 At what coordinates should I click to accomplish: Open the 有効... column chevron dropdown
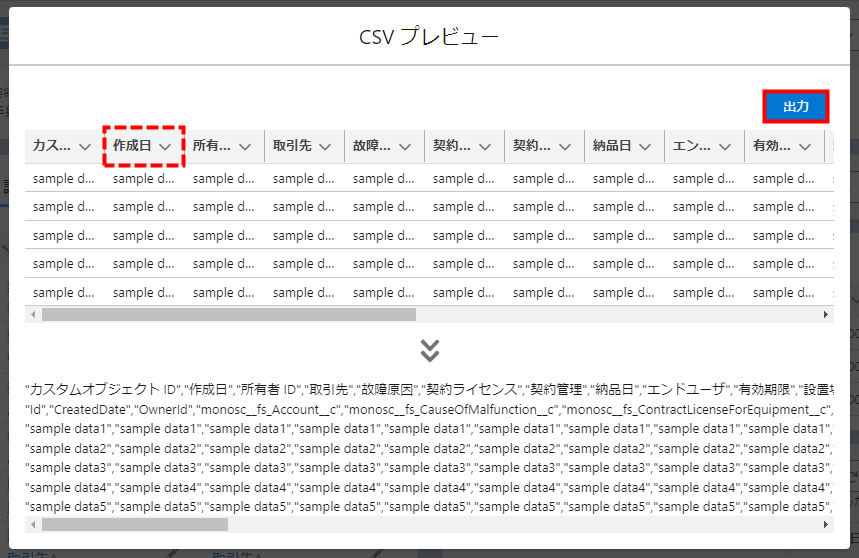tap(805, 146)
